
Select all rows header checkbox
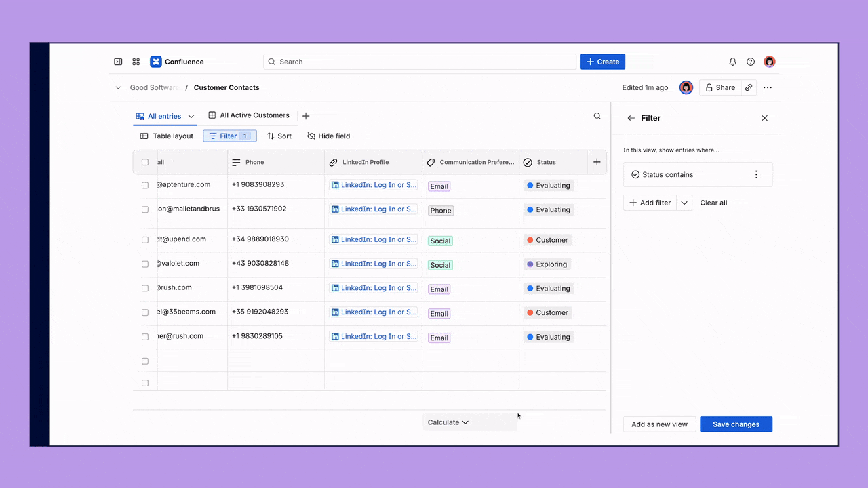(x=145, y=162)
